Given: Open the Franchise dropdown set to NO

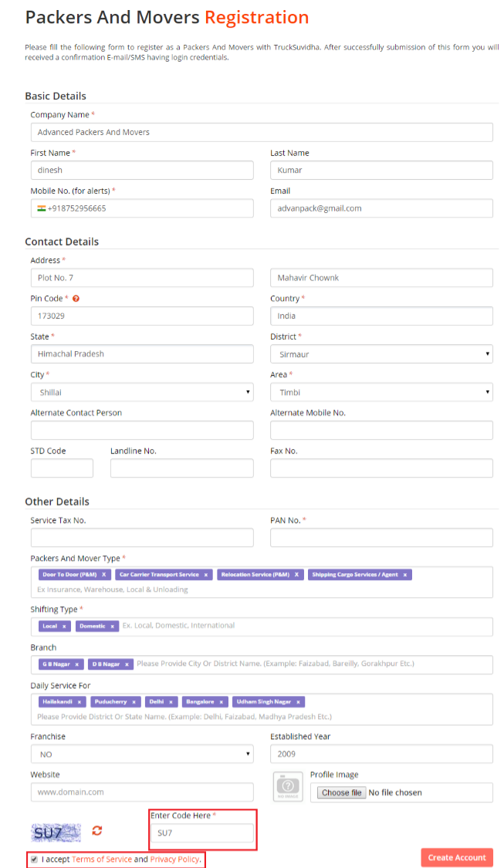Looking at the screenshot, I should pyautogui.click(x=142, y=754).
